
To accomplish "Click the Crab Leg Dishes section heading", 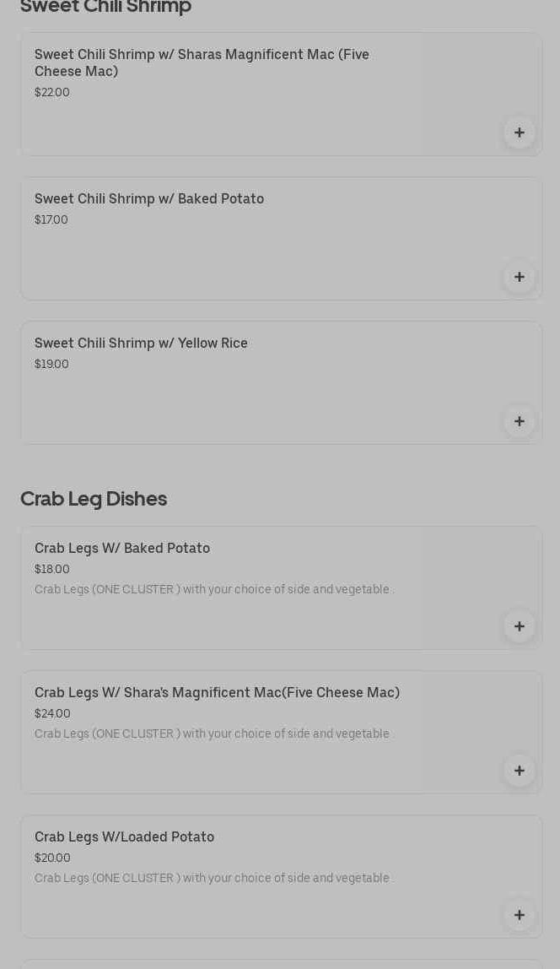I will pyautogui.click(x=94, y=498).
